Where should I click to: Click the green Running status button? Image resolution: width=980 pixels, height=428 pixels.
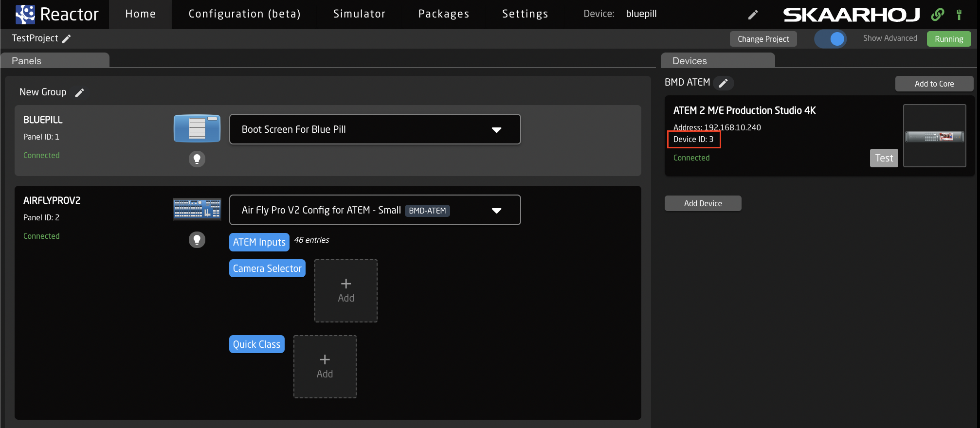(x=949, y=39)
